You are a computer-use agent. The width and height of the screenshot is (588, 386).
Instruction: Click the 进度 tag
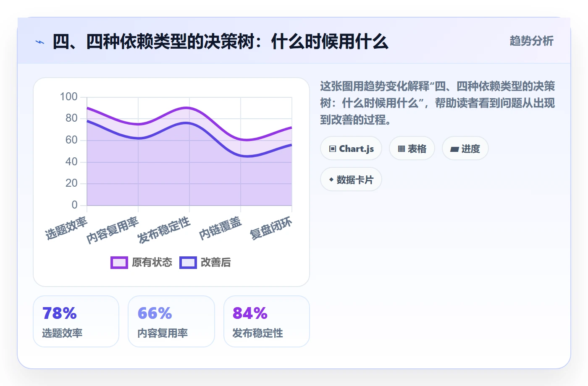coord(465,148)
